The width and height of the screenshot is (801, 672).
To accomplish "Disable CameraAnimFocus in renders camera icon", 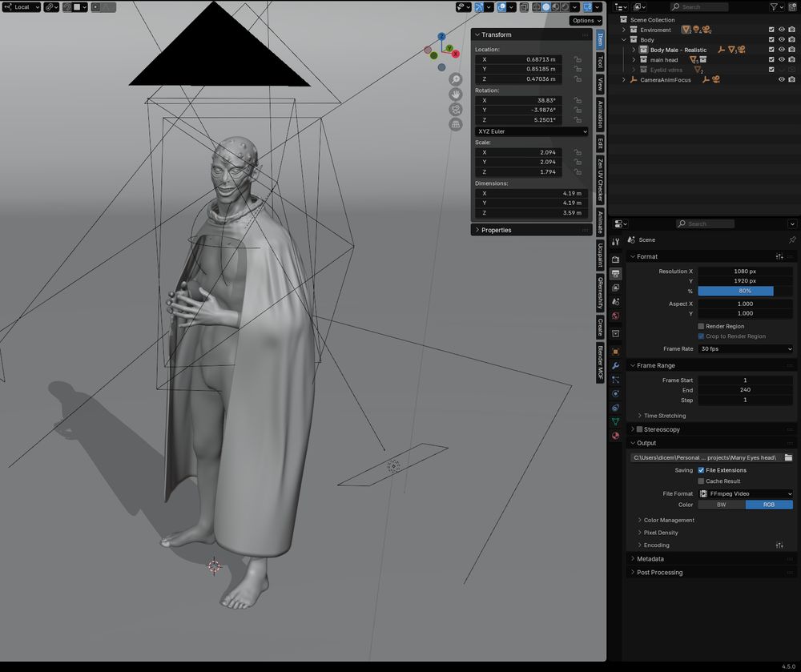I will [x=791, y=79].
